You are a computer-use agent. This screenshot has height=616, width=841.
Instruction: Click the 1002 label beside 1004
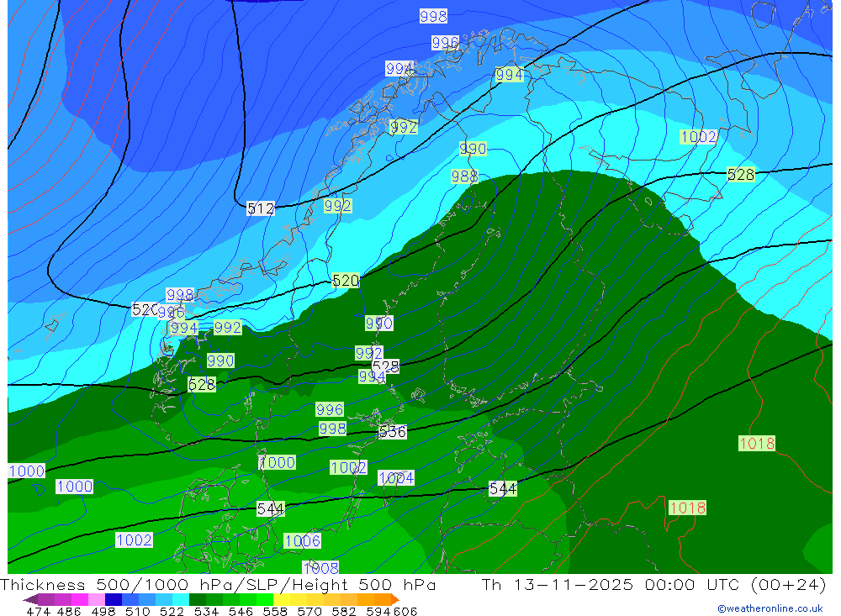pyautogui.click(x=349, y=467)
